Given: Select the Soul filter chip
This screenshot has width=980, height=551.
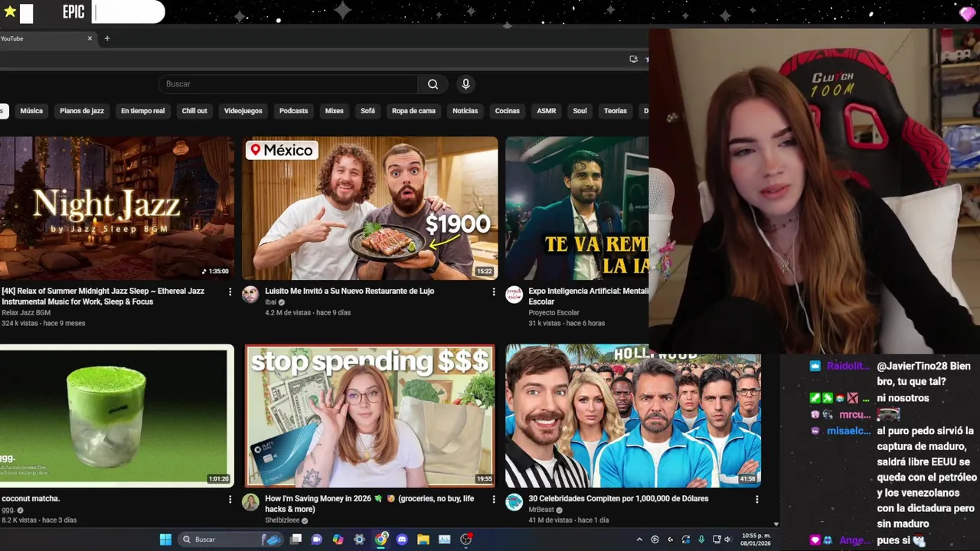Looking at the screenshot, I should (580, 111).
